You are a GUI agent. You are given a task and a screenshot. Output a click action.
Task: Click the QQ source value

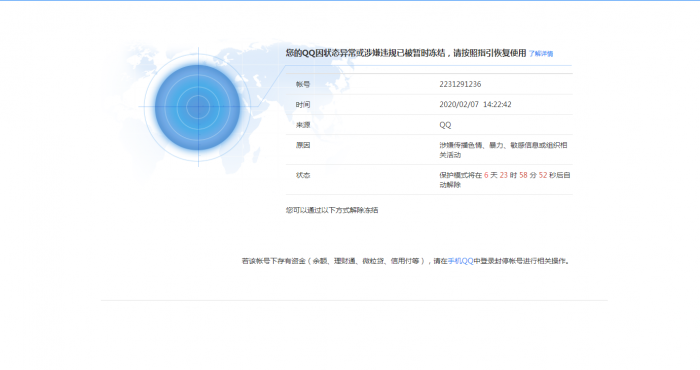[445, 125]
